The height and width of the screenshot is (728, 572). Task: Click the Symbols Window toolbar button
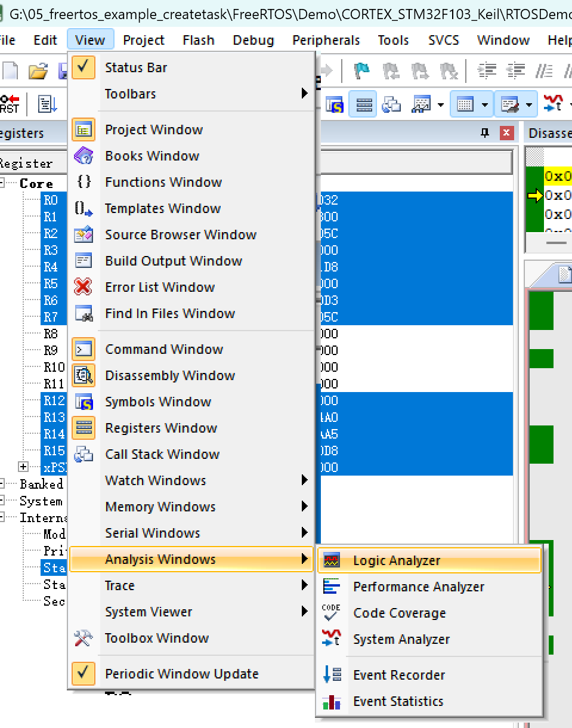(334, 104)
